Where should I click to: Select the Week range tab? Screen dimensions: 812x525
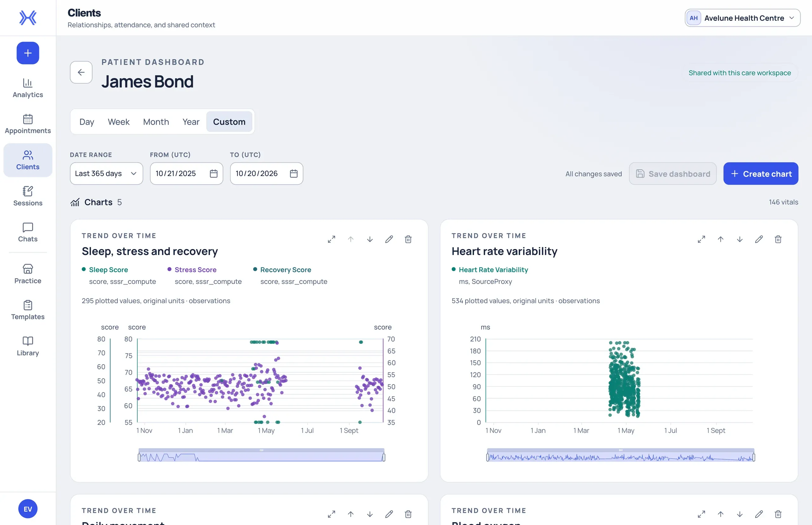119,122
